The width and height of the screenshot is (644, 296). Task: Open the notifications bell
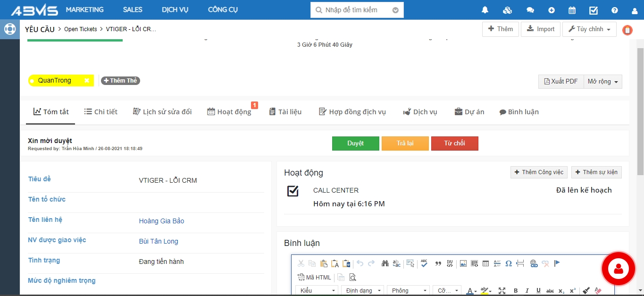point(485,10)
